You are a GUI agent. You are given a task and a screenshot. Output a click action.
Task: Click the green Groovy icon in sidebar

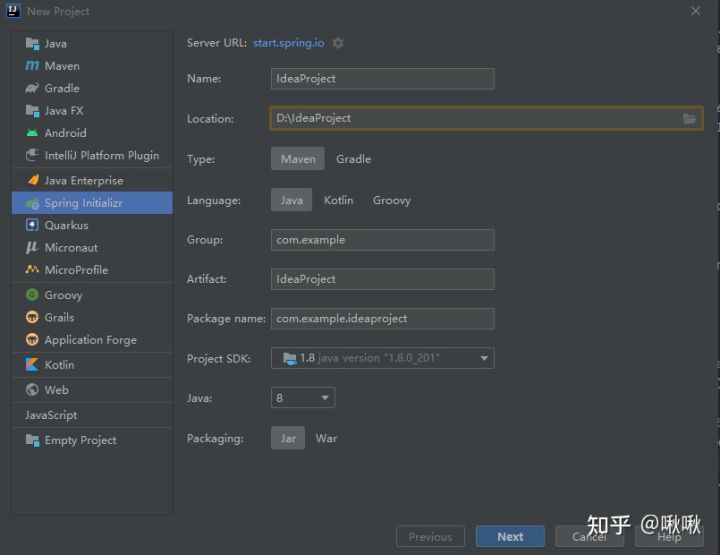point(32,294)
